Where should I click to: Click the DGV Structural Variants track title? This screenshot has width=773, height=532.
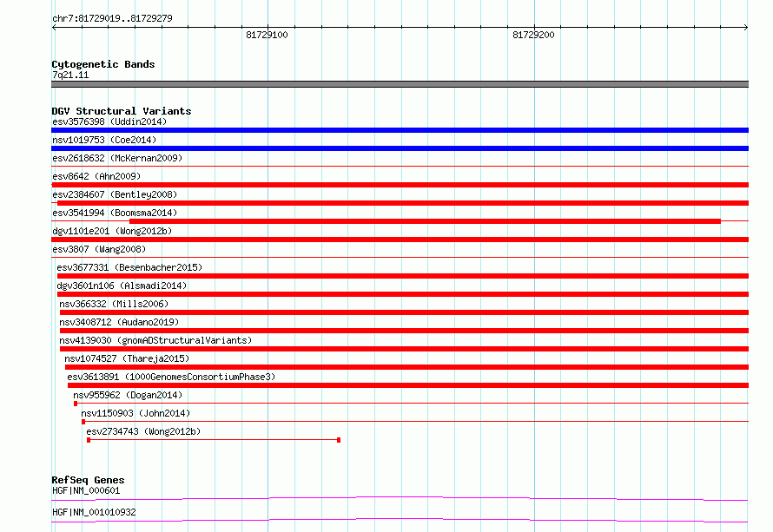[122, 111]
